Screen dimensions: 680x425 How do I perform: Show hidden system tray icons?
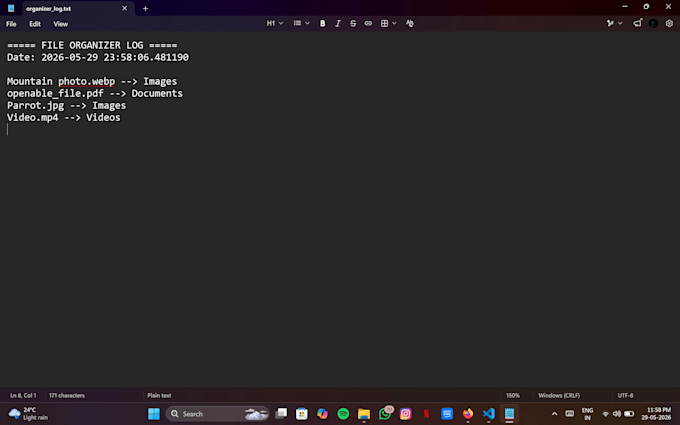click(x=554, y=414)
